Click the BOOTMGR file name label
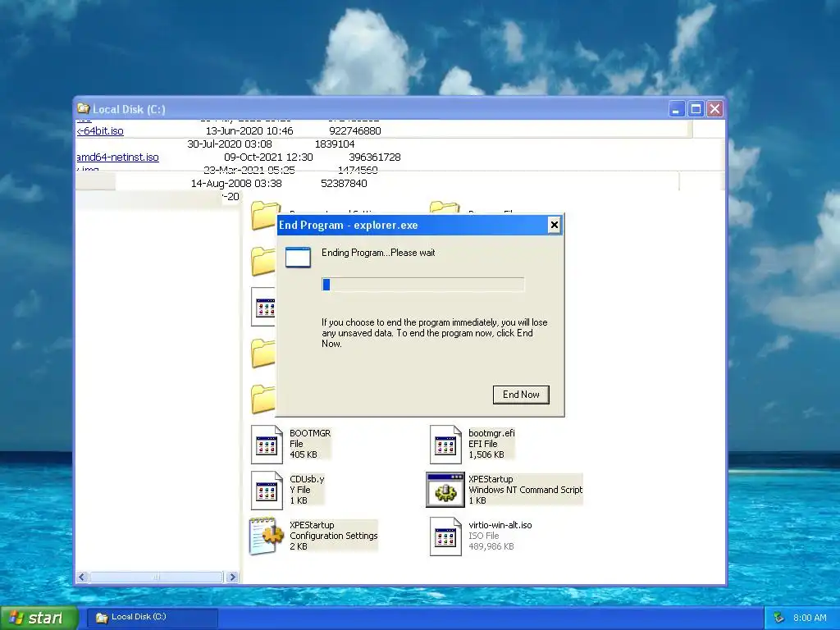 click(309, 433)
